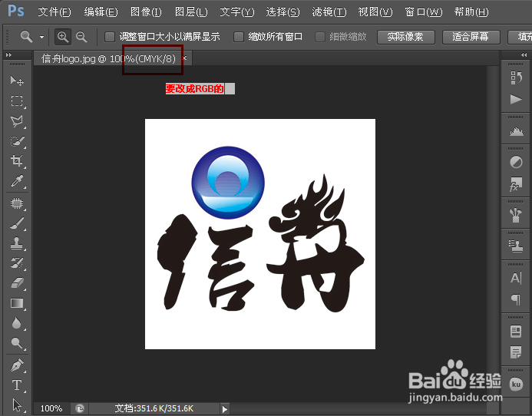Image resolution: width=532 pixels, height=416 pixels.
Task: Select the Rectangular Marquee tool
Action: click(x=17, y=101)
